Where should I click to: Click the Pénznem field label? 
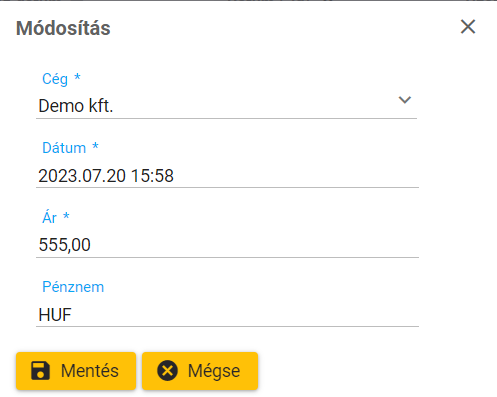(x=73, y=287)
